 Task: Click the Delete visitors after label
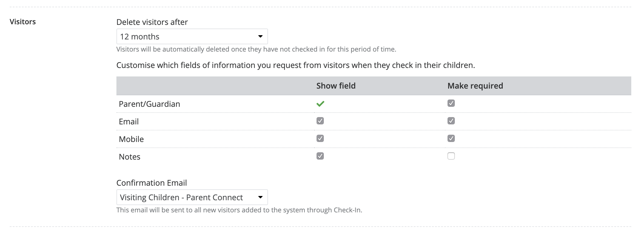click(152, 22)
